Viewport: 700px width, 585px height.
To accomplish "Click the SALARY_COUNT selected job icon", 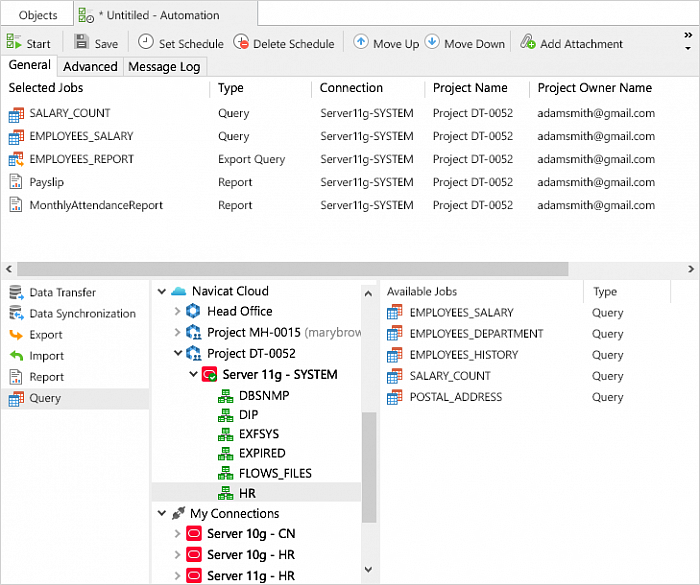I will pos(16,114).
